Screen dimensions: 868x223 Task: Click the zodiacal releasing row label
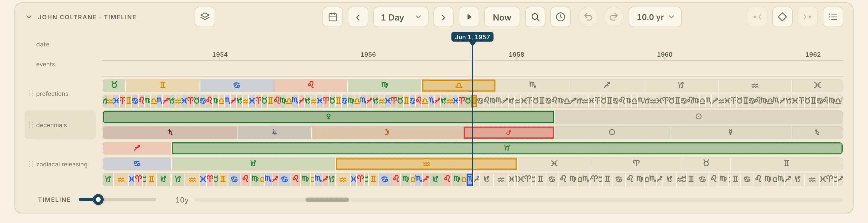pos(62,164)
